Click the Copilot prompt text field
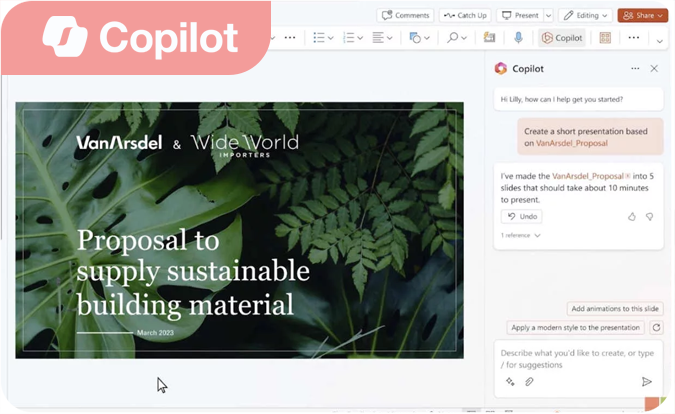This screenshot has width=675, height=414. (x=575, y=357)
